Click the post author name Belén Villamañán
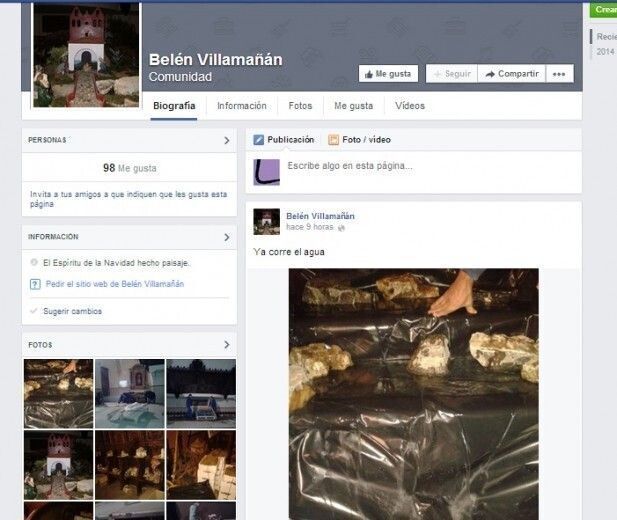Viewport: 617px width, 520px height. (x=320, y=216)
